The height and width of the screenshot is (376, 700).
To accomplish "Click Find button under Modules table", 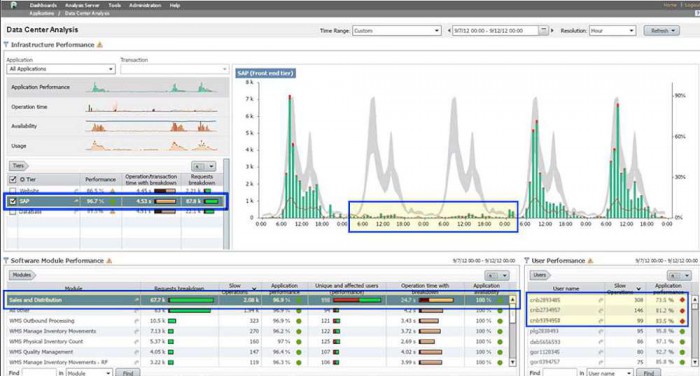I will click(x=128, y=372).
